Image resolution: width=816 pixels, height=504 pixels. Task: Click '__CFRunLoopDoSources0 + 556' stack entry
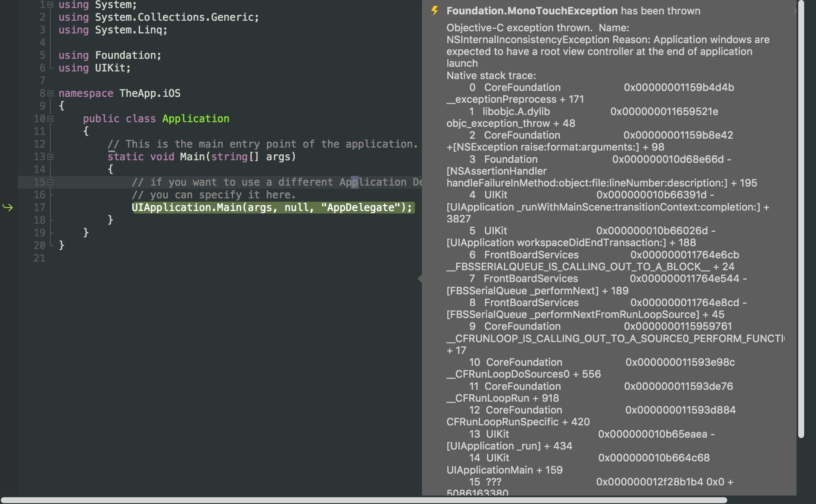pyautogui.click(x=523, y=374)
